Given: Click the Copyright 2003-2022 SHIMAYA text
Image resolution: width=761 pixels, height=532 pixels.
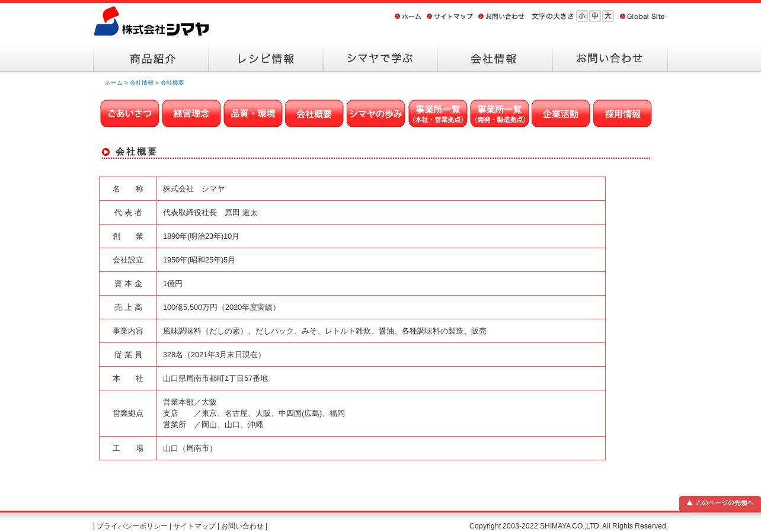Looking at the screenshot, I should [x=568, y=526].
